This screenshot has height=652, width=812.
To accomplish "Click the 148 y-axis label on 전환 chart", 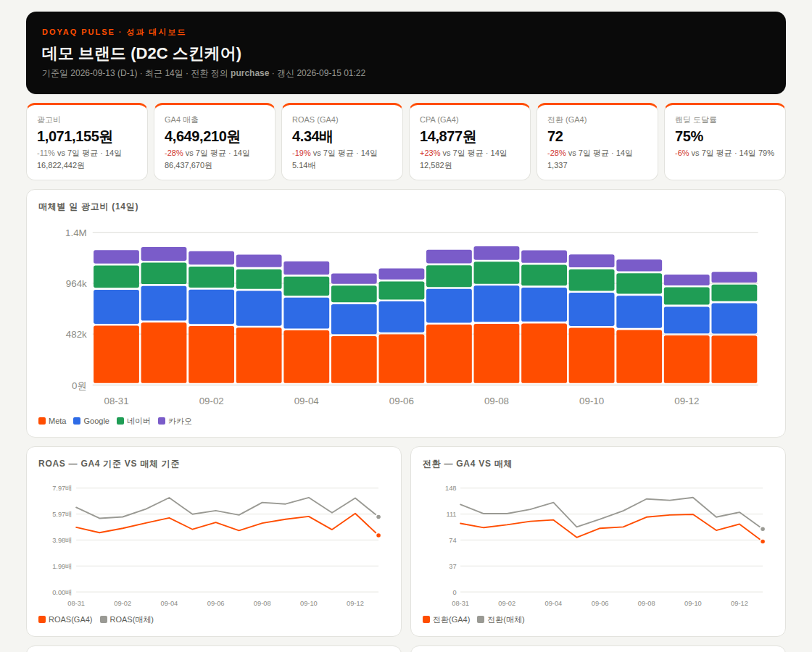I will click(x=450, y=488).
